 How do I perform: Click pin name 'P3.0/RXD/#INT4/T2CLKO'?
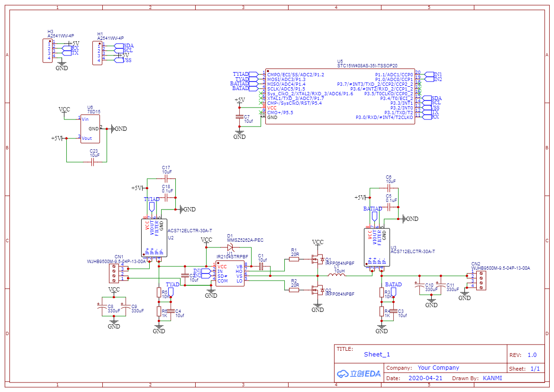coord(384,118)
